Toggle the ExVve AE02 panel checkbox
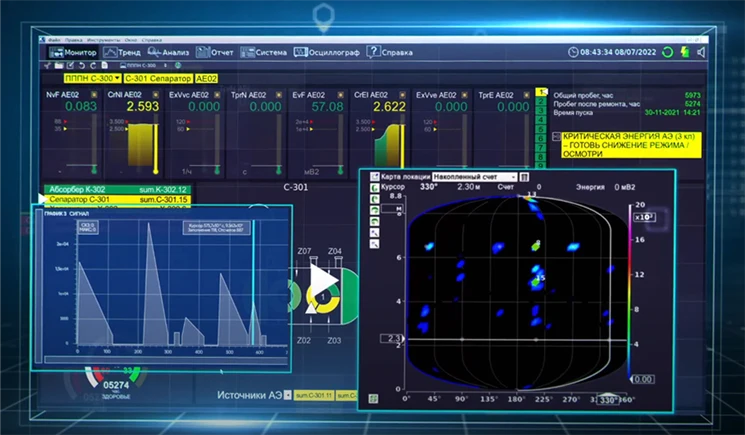Viewport: 745px width, 435px height. click(464, 95)
